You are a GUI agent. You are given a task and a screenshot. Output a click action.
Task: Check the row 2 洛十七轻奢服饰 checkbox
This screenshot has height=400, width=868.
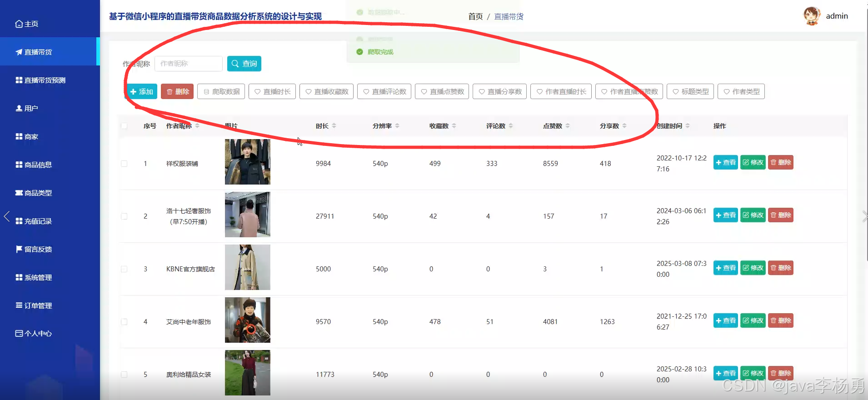click(x=124, y=216)
